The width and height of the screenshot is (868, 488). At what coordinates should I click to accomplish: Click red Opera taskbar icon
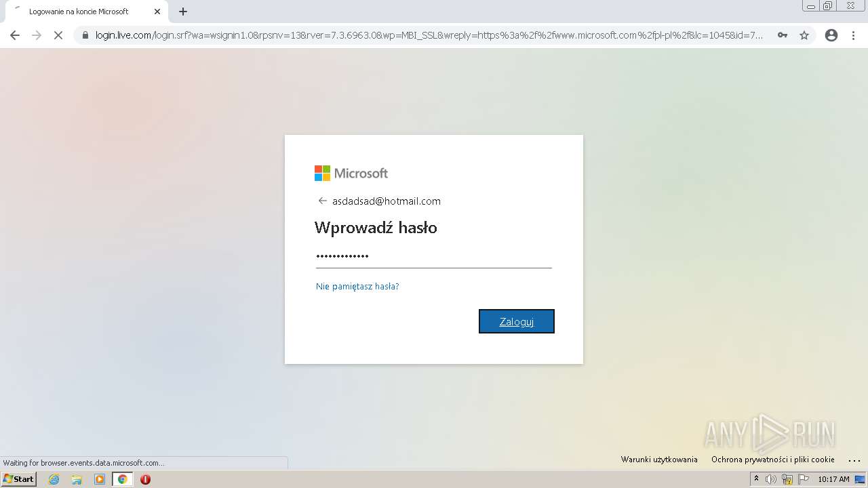coord(145,479)
